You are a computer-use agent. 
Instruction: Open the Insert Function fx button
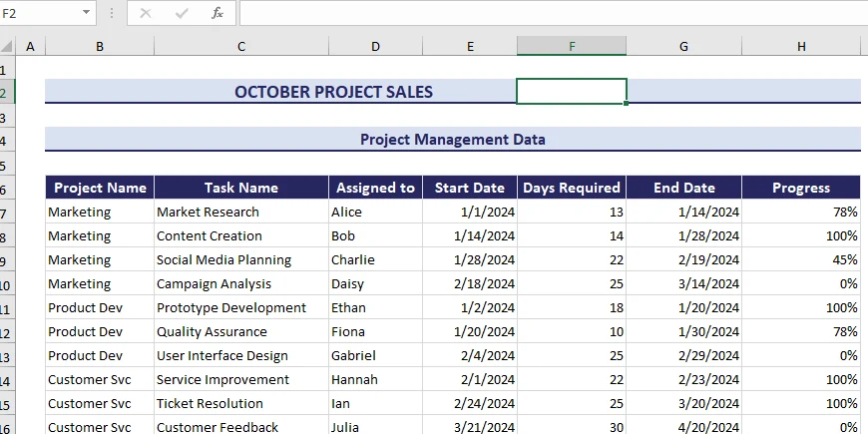(217, 13)
